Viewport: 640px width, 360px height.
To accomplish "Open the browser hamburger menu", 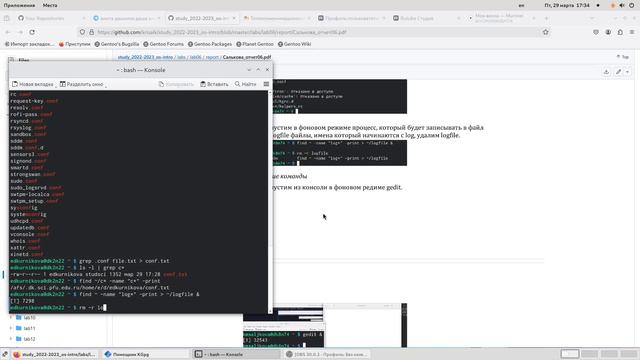I will click(632, 32).
